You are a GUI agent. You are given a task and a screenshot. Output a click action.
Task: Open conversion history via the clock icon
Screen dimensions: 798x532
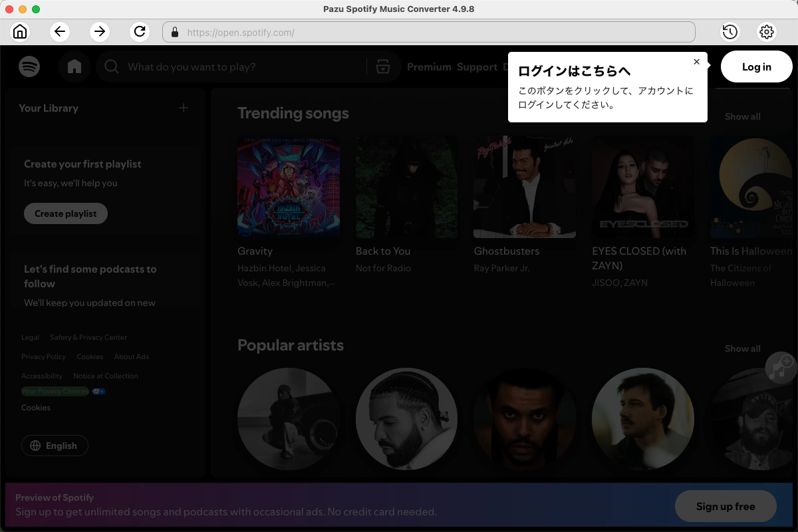(x=730, y=31)
